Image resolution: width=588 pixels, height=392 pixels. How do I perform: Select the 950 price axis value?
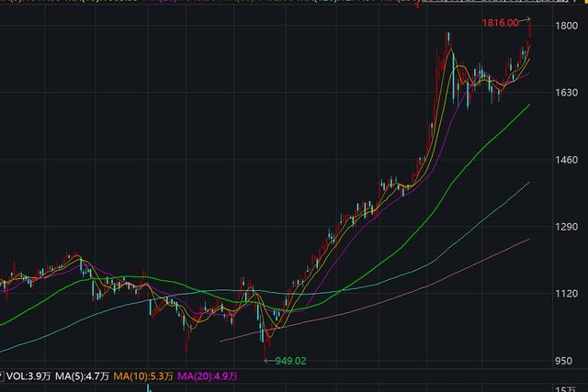point(563,361)
